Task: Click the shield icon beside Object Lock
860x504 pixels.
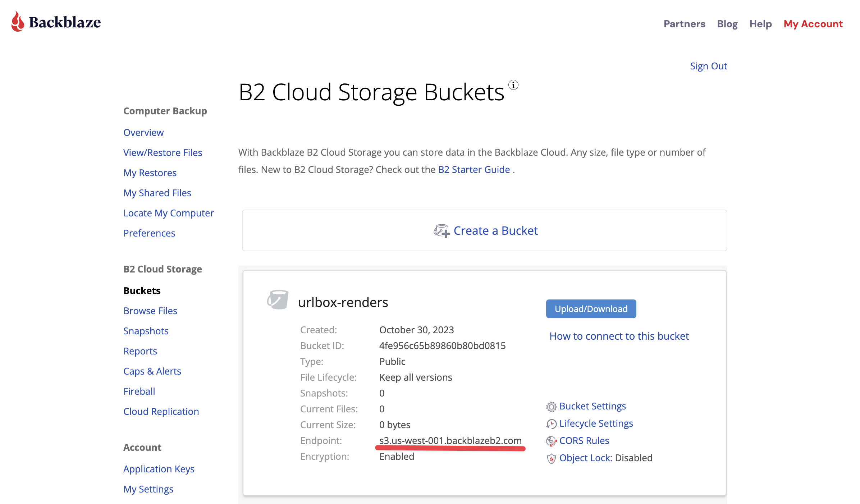Action: (551, 458)
